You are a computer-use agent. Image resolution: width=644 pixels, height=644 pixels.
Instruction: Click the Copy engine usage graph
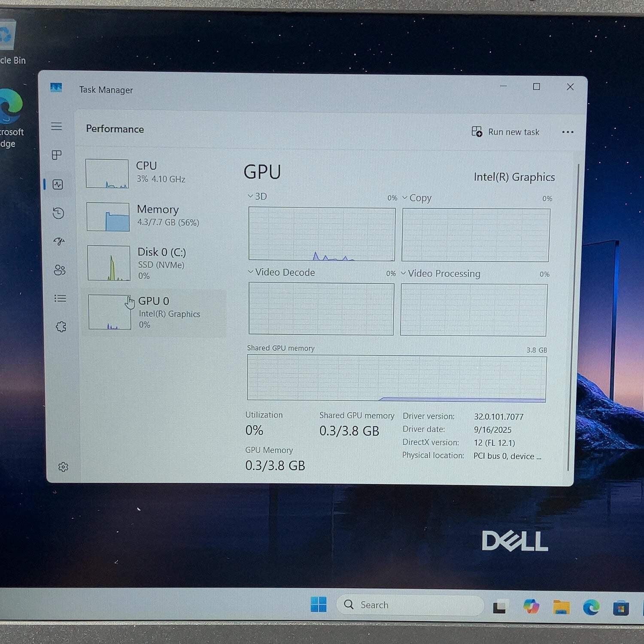click(x=476, y=235)
